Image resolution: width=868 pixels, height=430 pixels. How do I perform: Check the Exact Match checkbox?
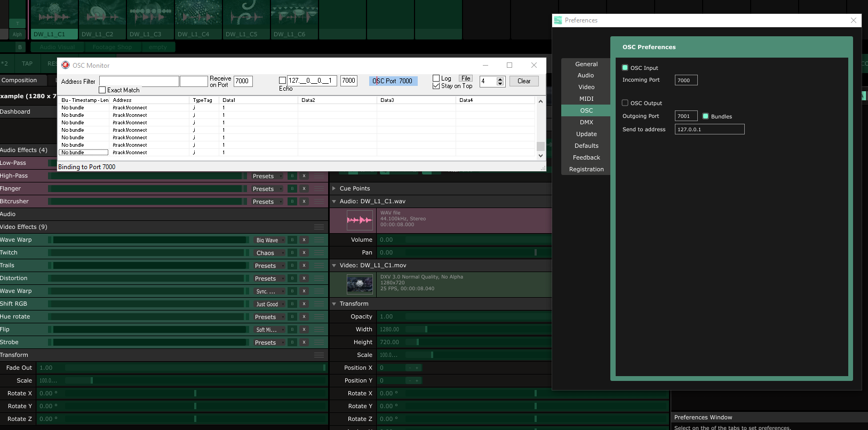[x=102, y=90]
